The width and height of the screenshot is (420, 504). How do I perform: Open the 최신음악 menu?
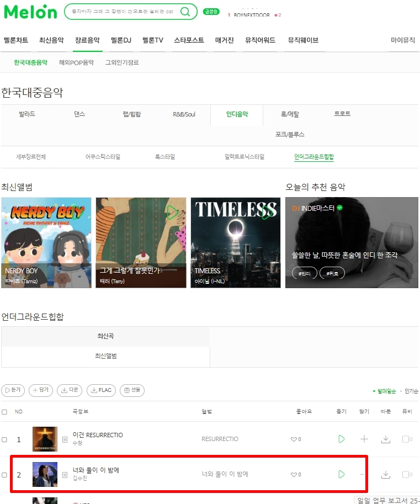51,40
